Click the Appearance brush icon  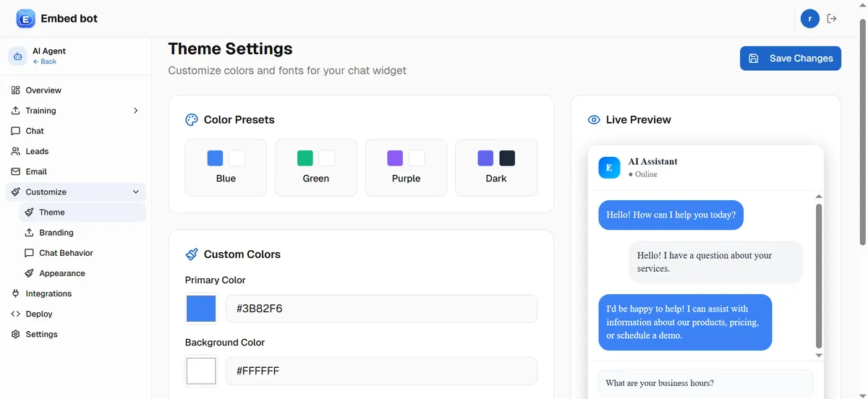click(x=30, y=273)
